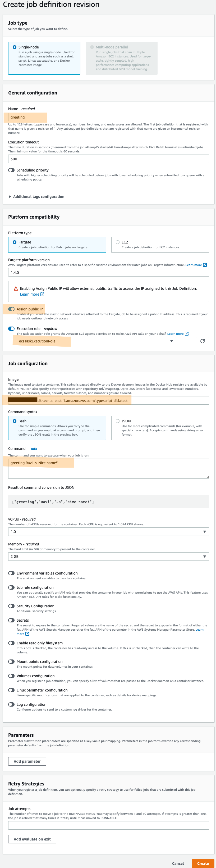Toggle Mount points configuration
This screenshot has width=216, height=868.
(x=11, y=662)
